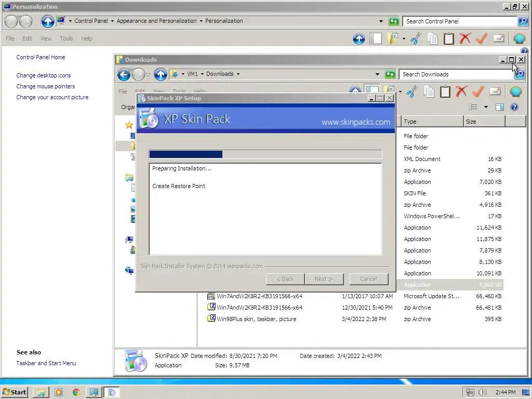Click Search Downloads input field

tap(456, 74)
